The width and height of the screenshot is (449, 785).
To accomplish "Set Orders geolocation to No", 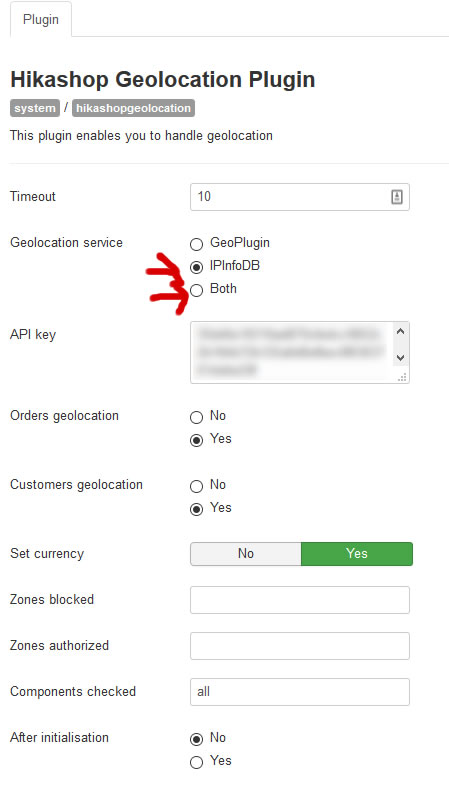I will click(x=196, y=417).
